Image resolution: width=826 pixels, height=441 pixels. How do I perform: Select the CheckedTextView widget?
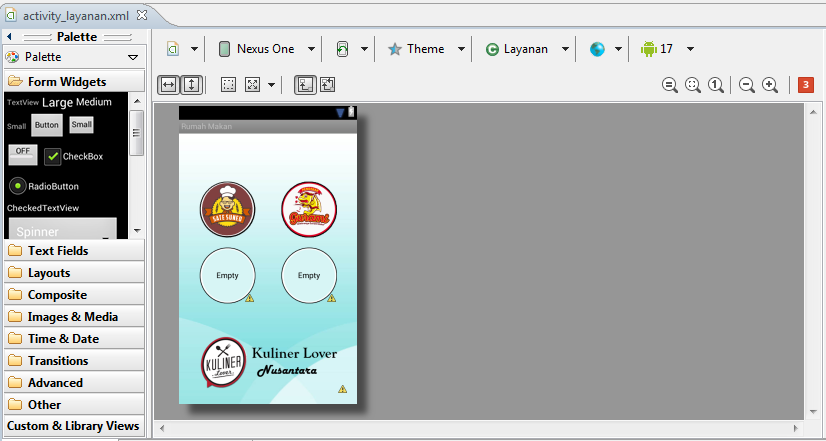(43, 208)
